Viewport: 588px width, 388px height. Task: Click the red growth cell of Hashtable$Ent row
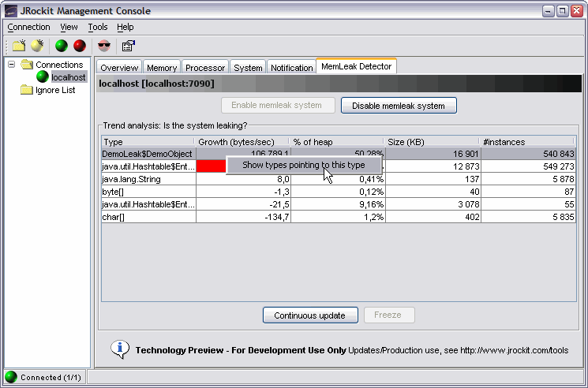tap(211, 166)
